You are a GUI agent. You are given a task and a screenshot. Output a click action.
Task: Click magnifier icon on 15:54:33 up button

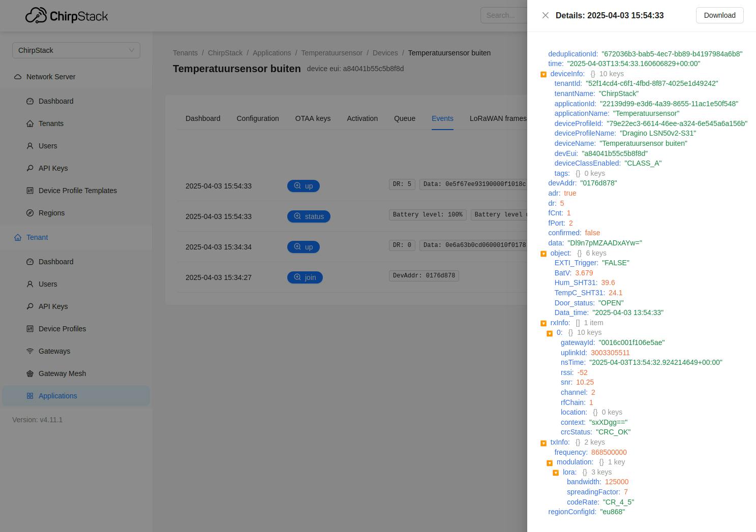click(297, 185)
